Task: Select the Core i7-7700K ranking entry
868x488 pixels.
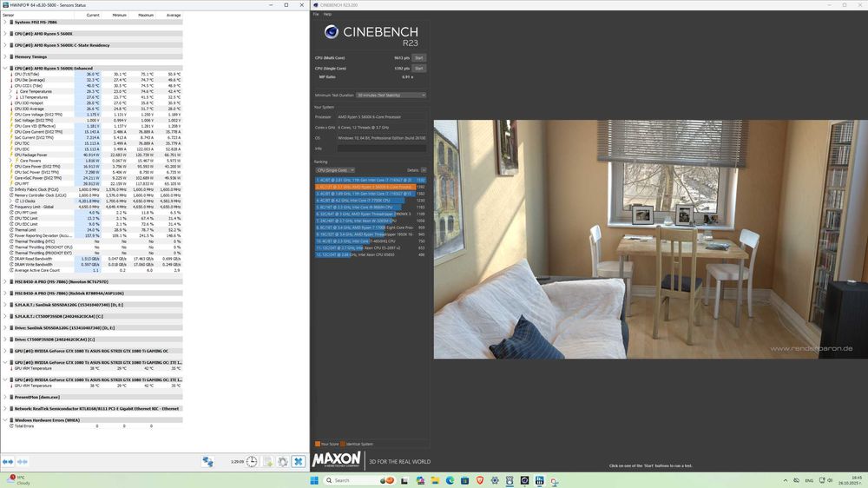Action: (x=371, y=201)
